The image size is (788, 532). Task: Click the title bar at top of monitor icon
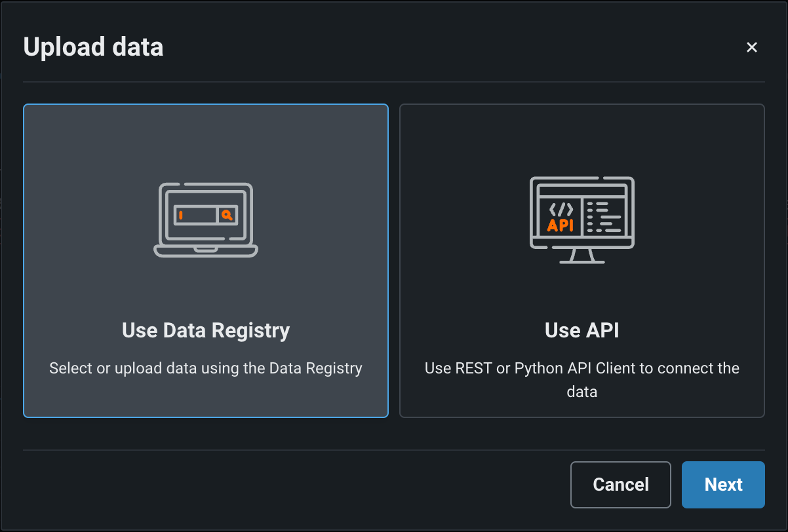click(581, 186)
